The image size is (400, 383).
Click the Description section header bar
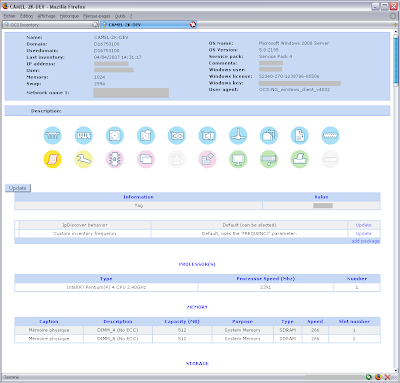197,111
